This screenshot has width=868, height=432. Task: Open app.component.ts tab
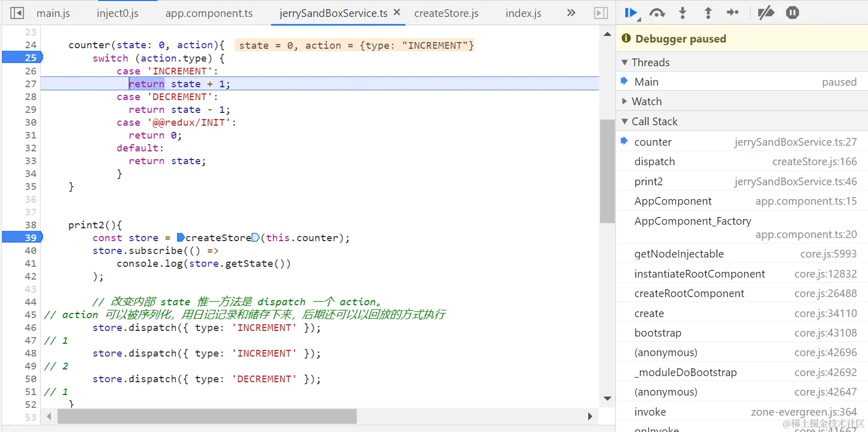point(209,13)
